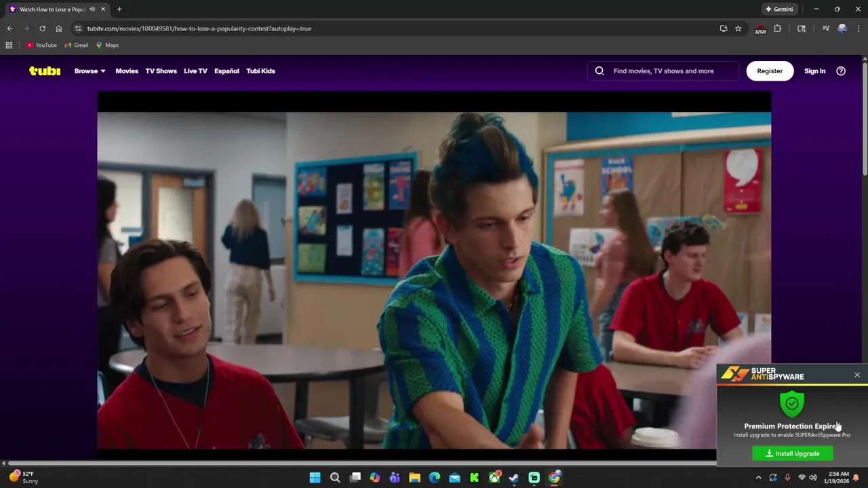This screenshot has width=868, height=488.
Task: Open Chrome three-dot menu
Action: (x=859, y=28)
